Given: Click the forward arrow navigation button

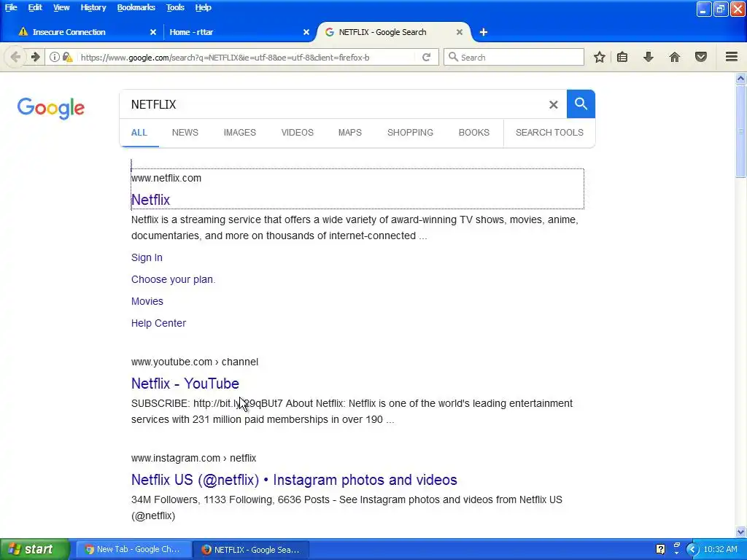Looking at the screenshot, I should coord(35,57).
